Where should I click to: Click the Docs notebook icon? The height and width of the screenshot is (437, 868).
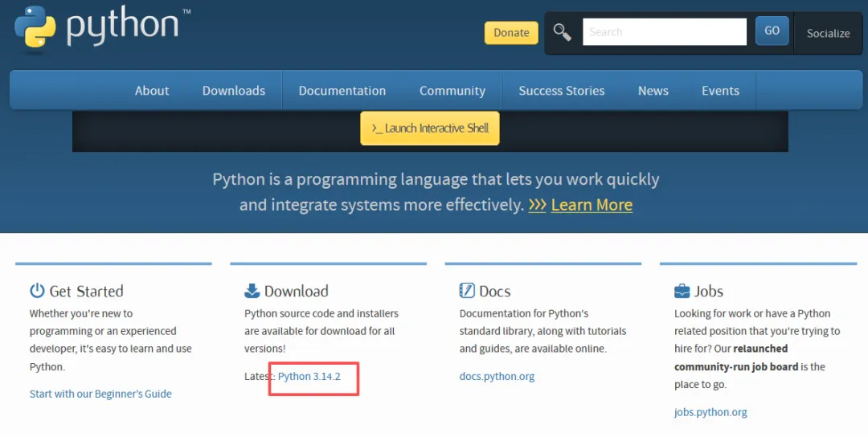click(467, 291)
